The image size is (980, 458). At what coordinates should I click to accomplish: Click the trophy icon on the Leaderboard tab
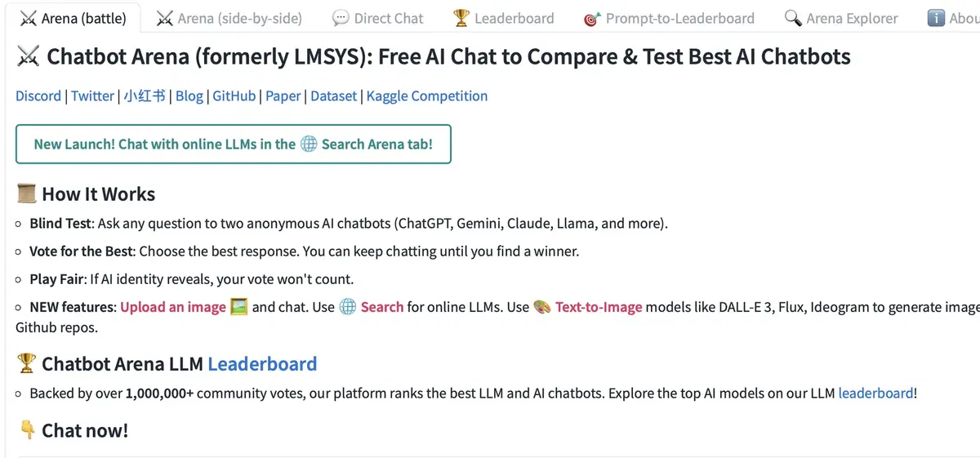[461, 18]
